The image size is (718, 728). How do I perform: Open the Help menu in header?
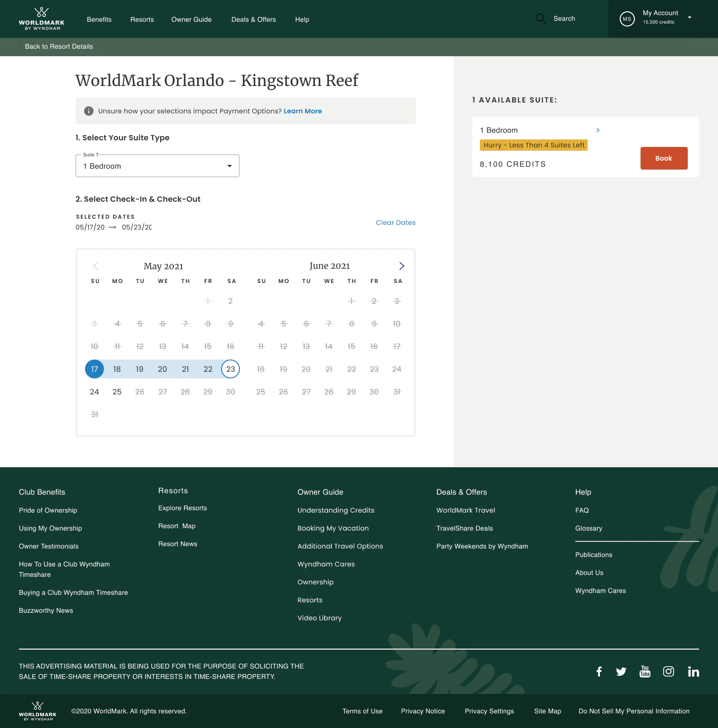pyautogui.click(x=302, y=19)
